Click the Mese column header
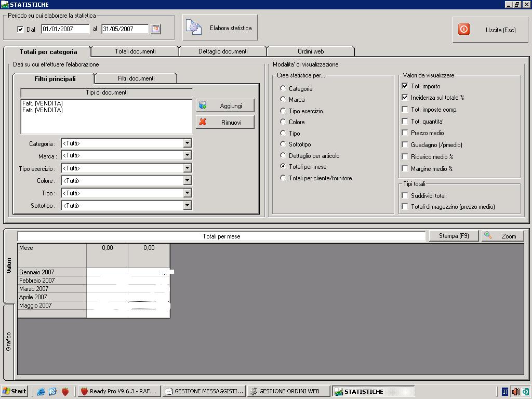 52,256
